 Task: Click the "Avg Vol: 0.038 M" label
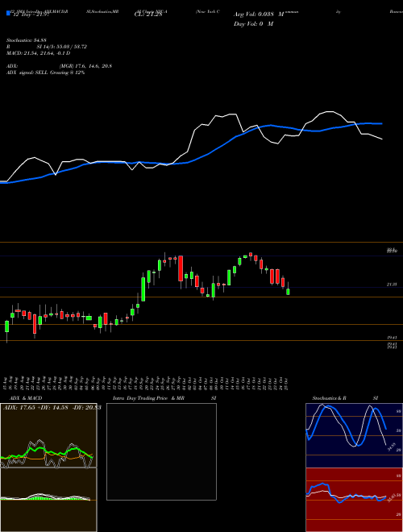259,15
